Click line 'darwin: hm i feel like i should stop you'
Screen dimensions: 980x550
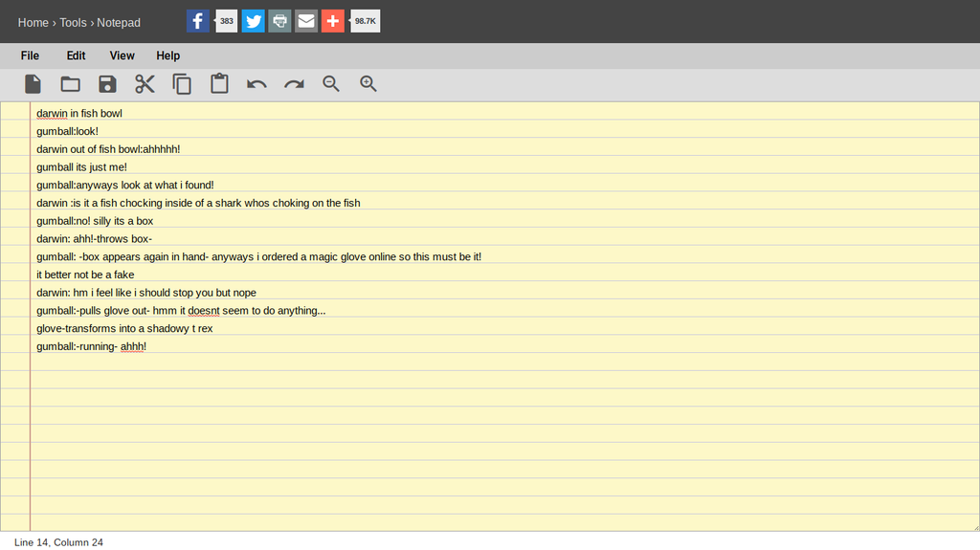146,293
